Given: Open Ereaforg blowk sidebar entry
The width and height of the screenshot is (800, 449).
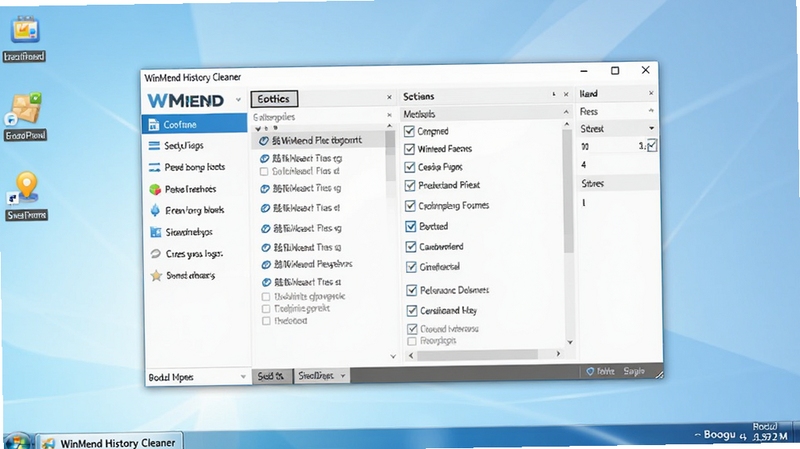Looking at the screenshot, I should pyautogui.click(x=194, y=210).
